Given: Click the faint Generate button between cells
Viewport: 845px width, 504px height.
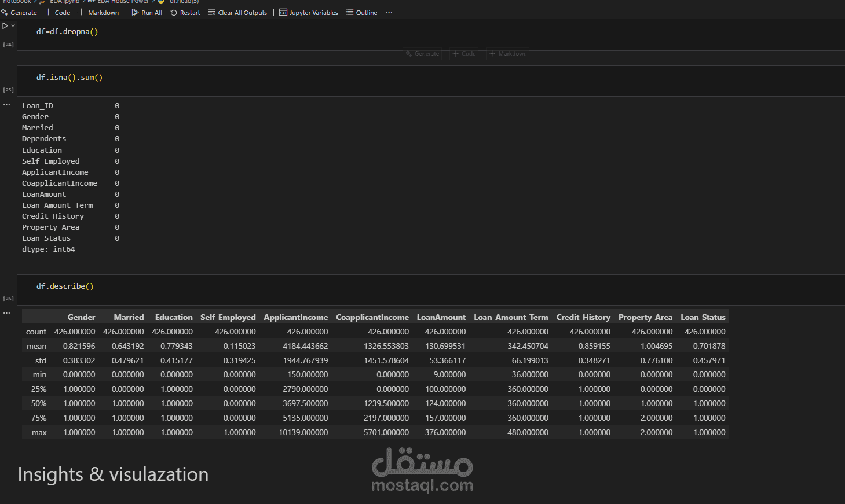Looking at the screenshot, I should point(422,54).
